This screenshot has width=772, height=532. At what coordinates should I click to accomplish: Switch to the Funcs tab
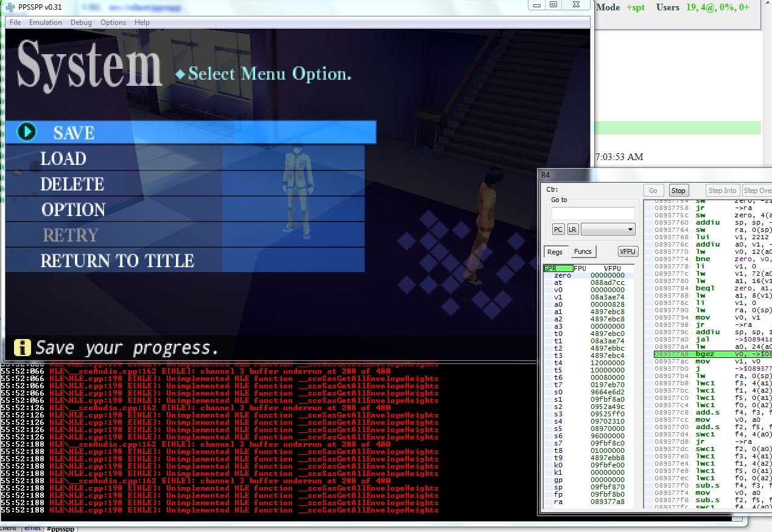[583, 251]
